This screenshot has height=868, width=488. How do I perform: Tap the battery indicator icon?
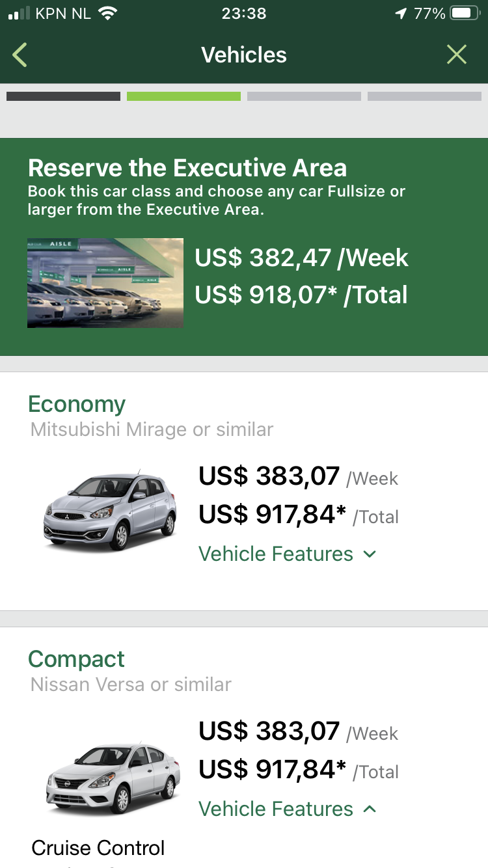464,14
